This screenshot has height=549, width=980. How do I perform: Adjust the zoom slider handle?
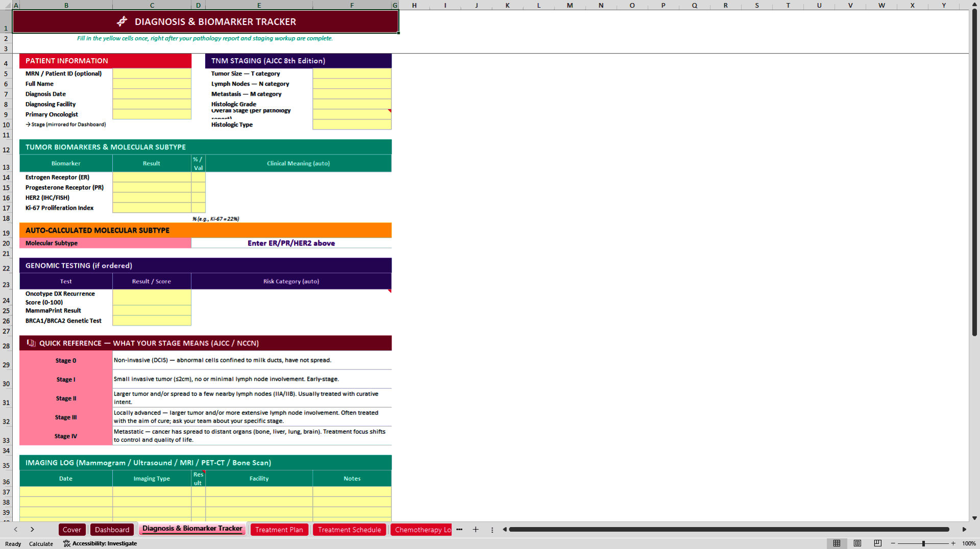pyautogui.click(x=923, y=543)
